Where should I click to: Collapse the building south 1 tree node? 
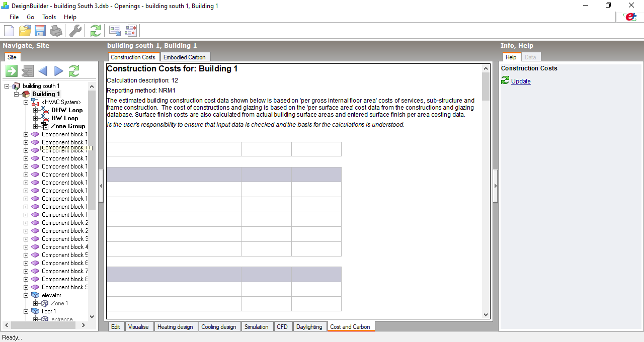click(x=7, y=86)
